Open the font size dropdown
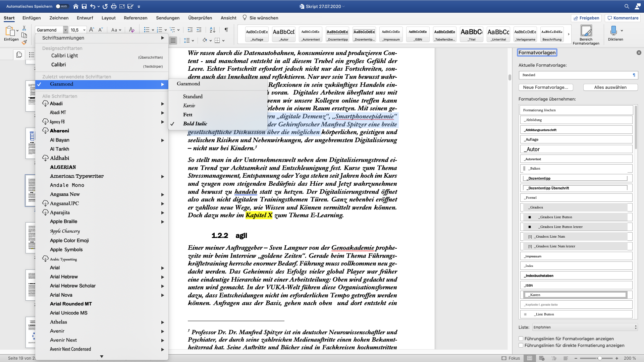The width and height of the screenshot is (644, 362). tap(84, 30)
